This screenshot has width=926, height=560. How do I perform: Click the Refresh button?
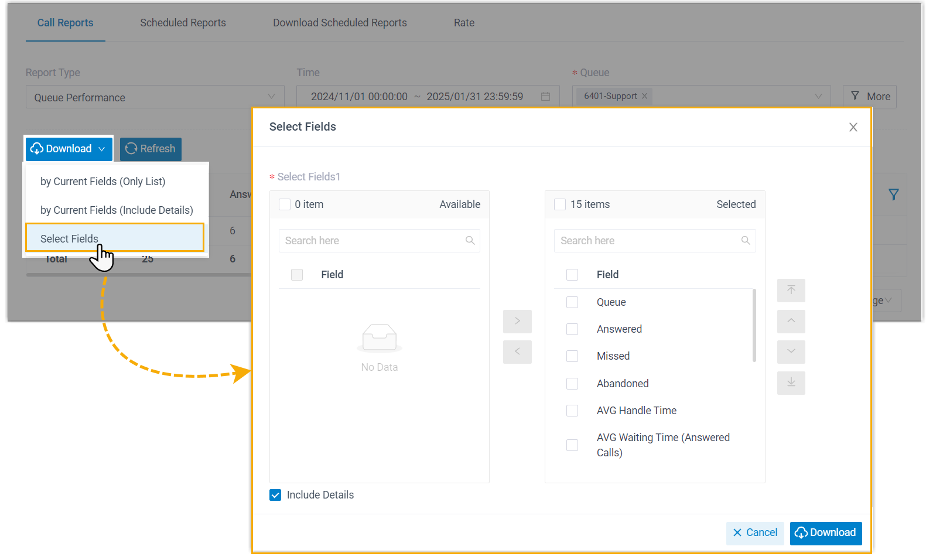point(151,149)
